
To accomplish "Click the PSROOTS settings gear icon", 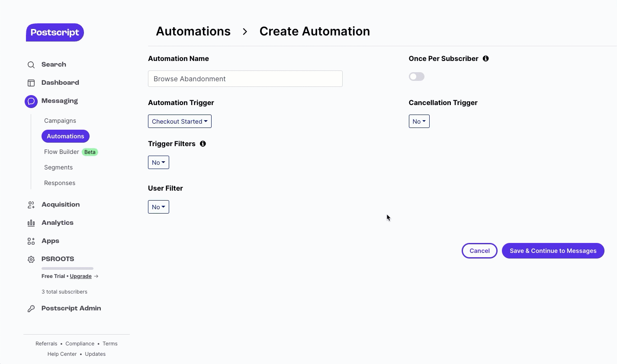I will coord(31,259).
